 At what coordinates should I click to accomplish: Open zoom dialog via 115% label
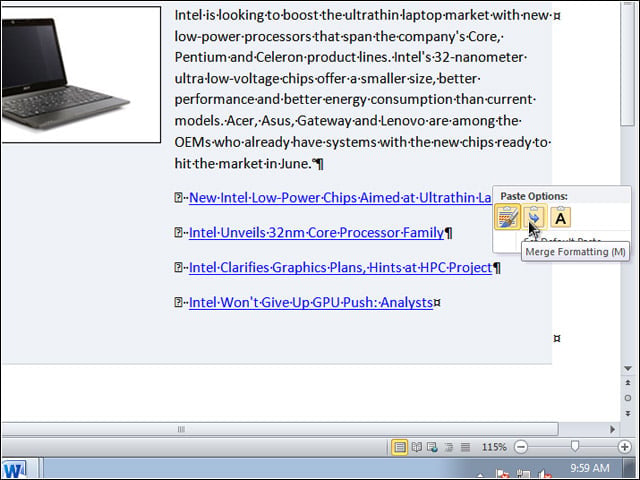(x=494, y=447)
